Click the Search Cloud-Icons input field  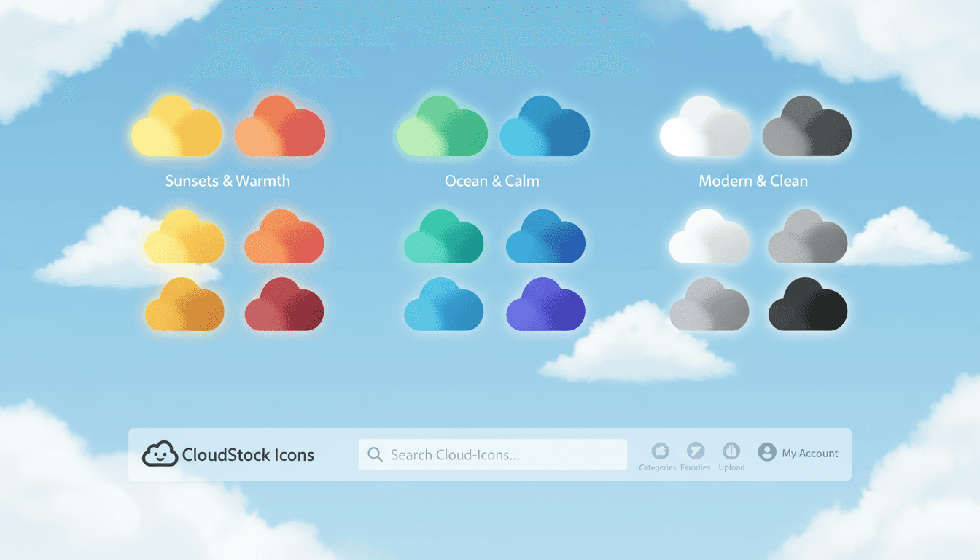click(x=503, y=455)
